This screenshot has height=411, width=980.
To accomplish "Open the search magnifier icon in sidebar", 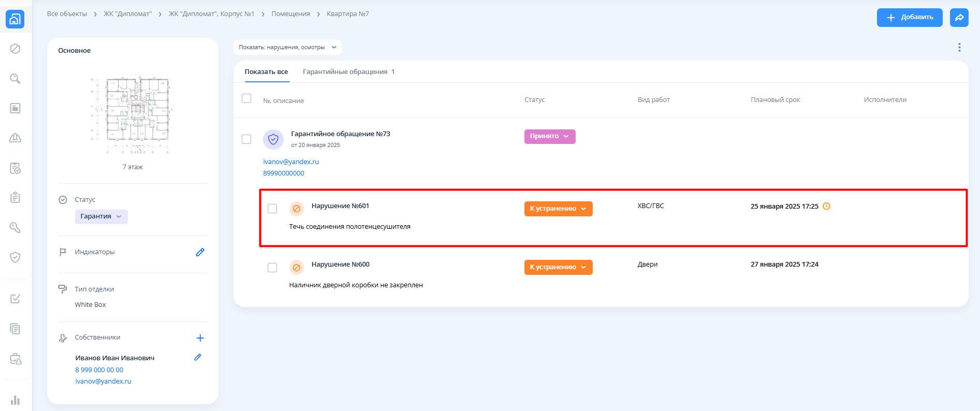I will [x=15, y=79].
